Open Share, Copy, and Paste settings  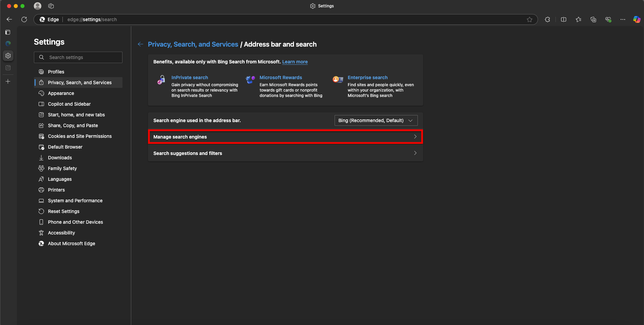point(78,125)
